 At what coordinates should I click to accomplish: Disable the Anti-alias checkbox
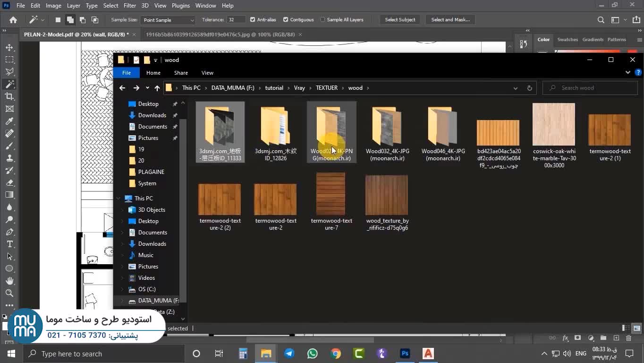(253, 20)
